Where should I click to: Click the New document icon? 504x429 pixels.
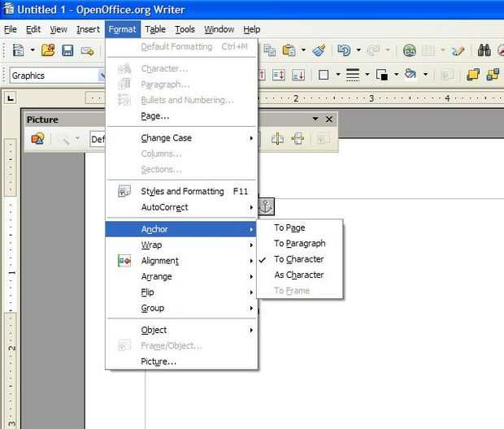(x=18, y=50)
